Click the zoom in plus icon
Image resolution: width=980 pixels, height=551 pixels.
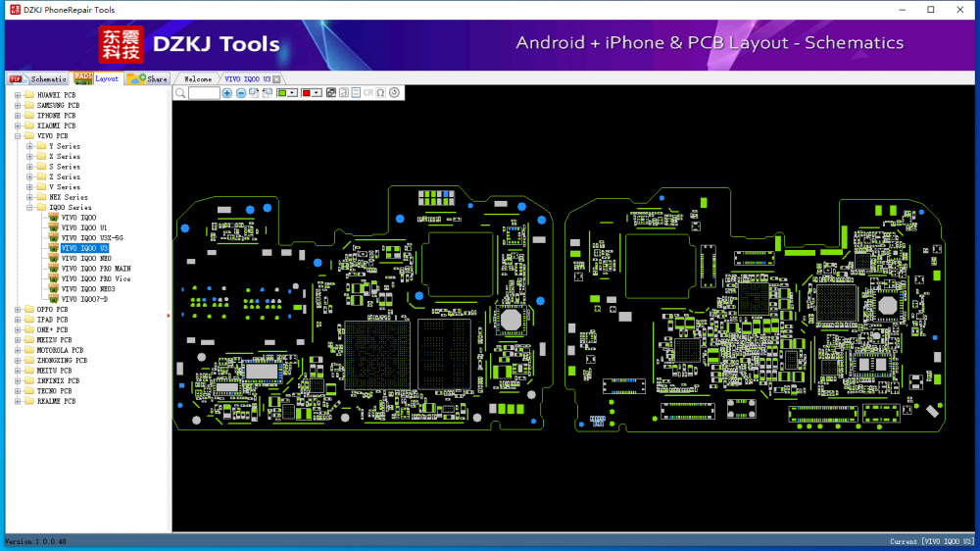(227, 93)
